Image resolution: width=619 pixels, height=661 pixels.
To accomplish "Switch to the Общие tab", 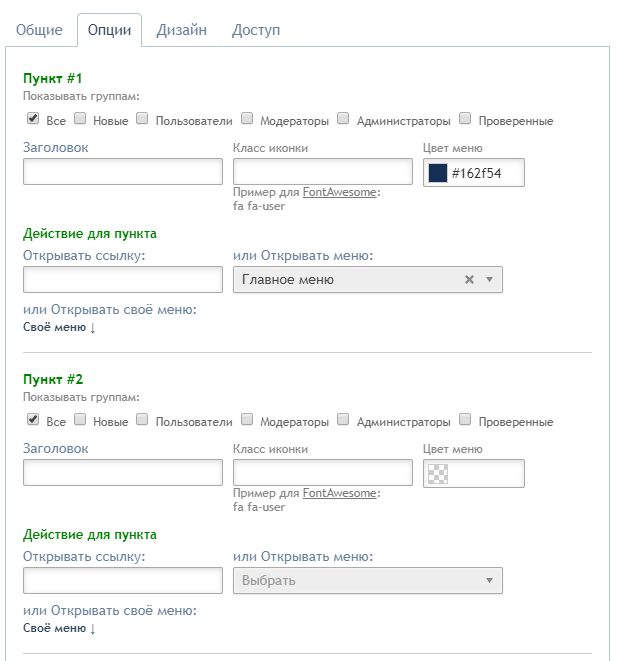I will pos(39,30).
